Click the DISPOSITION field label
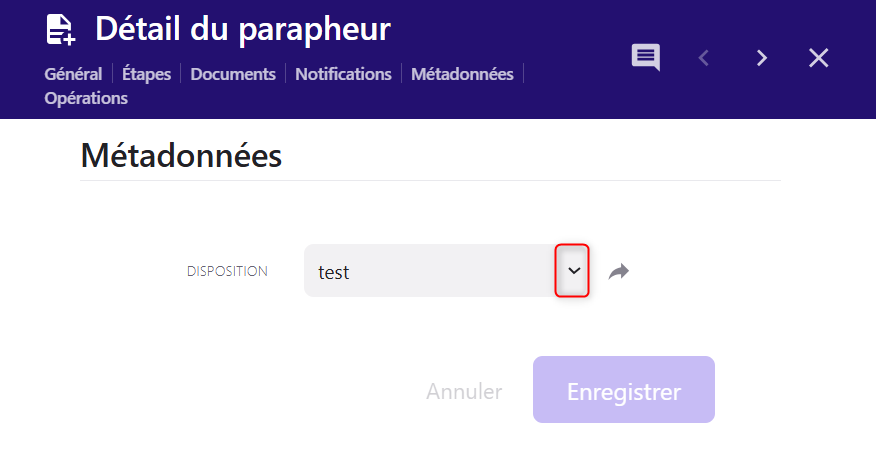 tap(227, 271)
